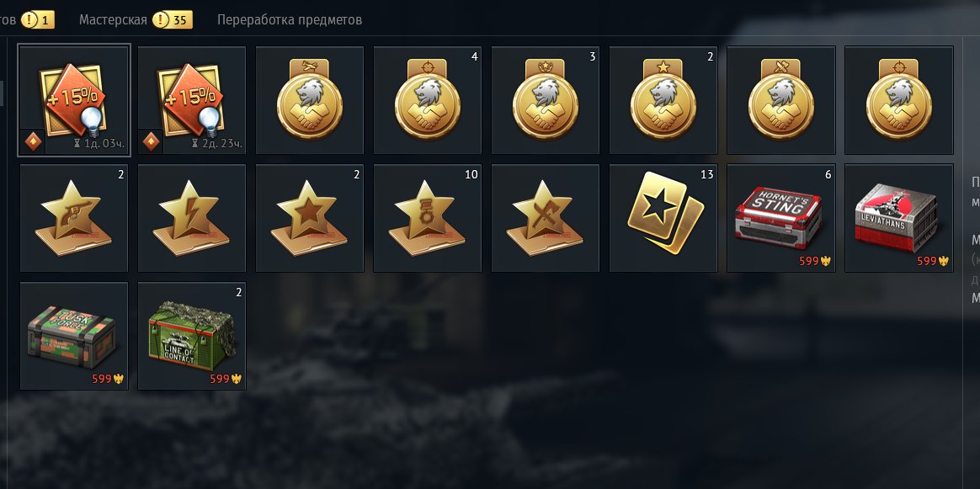Viewport: 980px width, 489px height.
Task: Select the lion medal with quantity 3
Action: [545, 100]
